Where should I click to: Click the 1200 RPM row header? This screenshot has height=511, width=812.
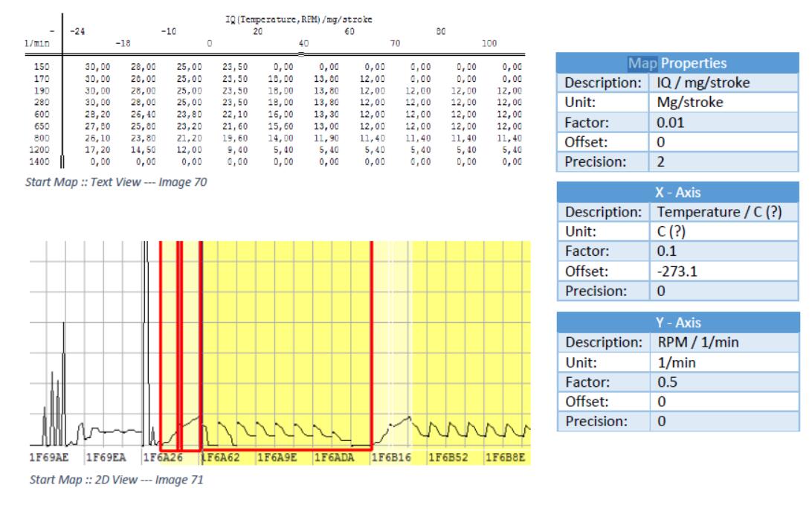[39, 150]
